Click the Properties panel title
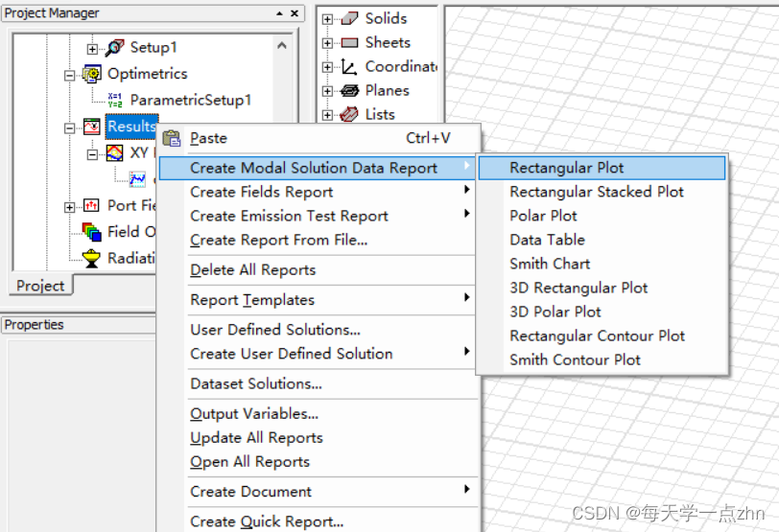The image size is (779, 532). point(35,325)
